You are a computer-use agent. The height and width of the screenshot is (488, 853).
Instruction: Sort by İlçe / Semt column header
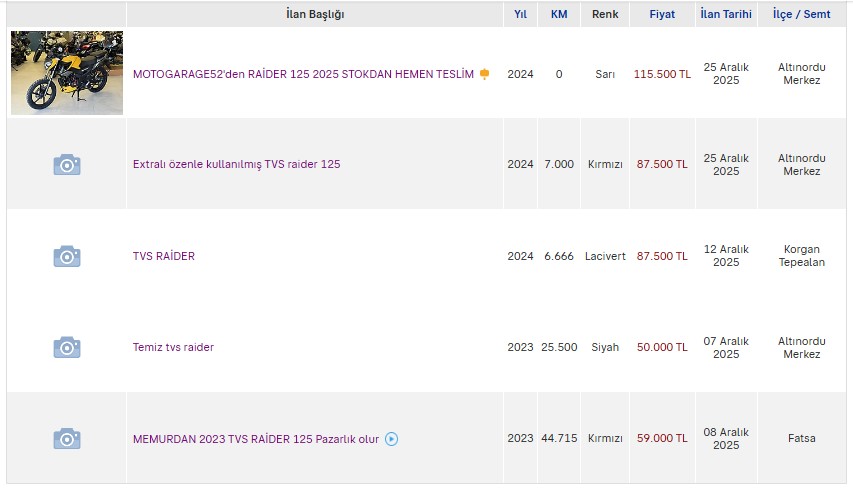pos(802,14)
